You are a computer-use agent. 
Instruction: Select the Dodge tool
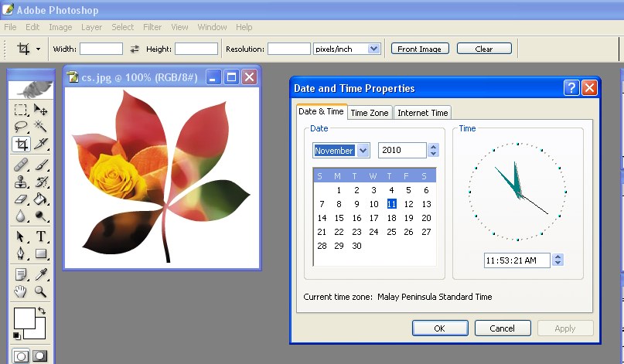[x=40, y=216]
